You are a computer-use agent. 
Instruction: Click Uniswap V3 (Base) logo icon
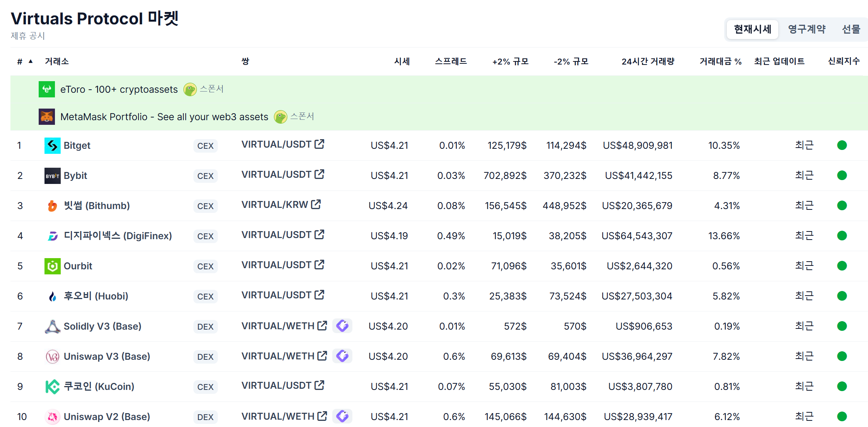tap(52, 357)
